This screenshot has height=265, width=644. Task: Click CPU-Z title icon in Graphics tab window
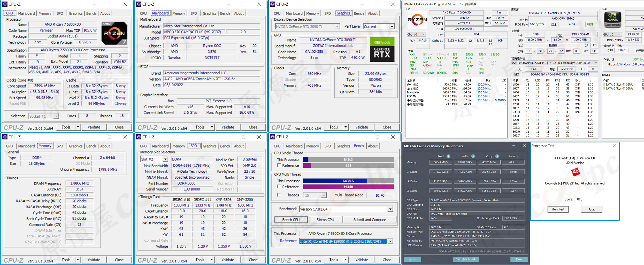point(272,4)
